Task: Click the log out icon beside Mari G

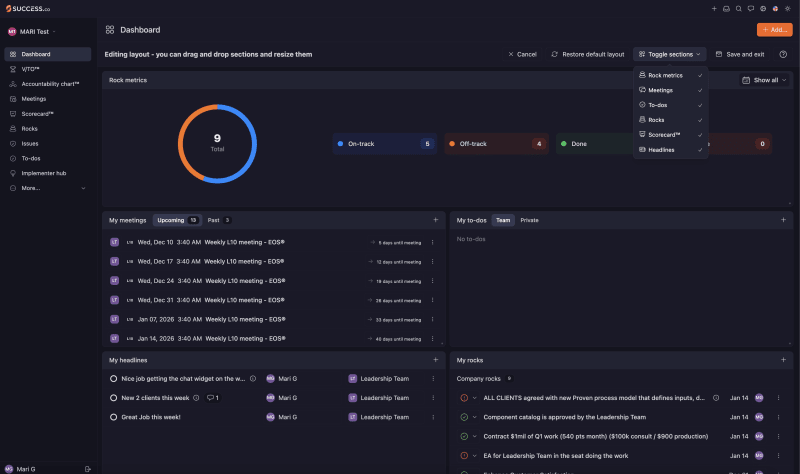Action: [87, 469]
